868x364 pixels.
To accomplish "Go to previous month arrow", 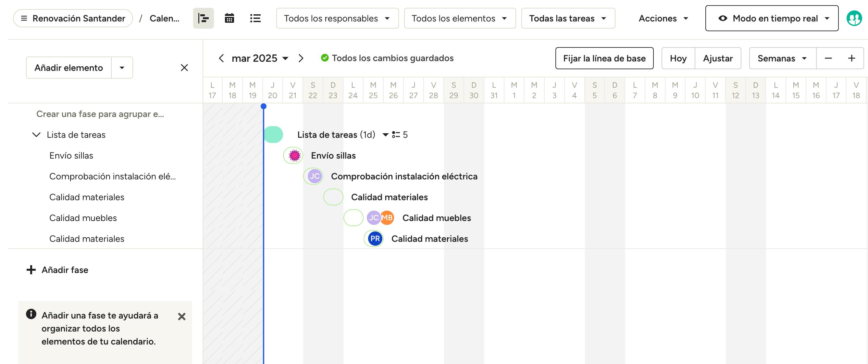I will tap(221, 58).
